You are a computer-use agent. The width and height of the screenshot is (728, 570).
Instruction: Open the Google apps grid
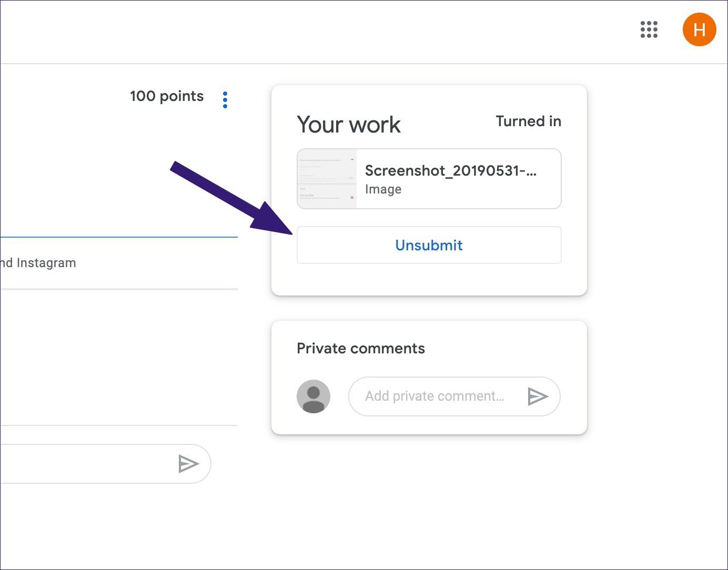649,29
